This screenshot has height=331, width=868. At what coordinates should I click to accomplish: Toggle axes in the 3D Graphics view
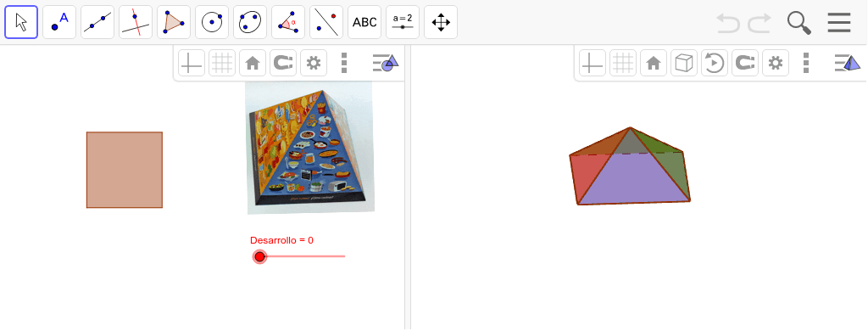coord(593,63)
